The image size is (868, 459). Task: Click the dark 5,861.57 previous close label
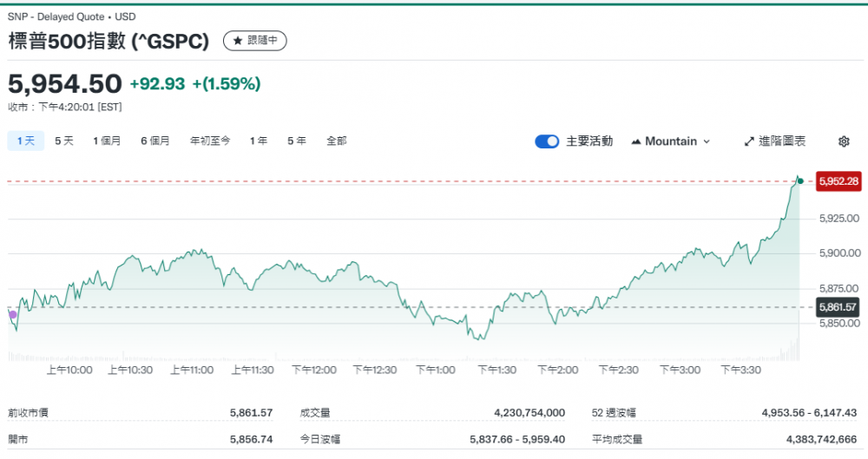(x=838, y=307)
